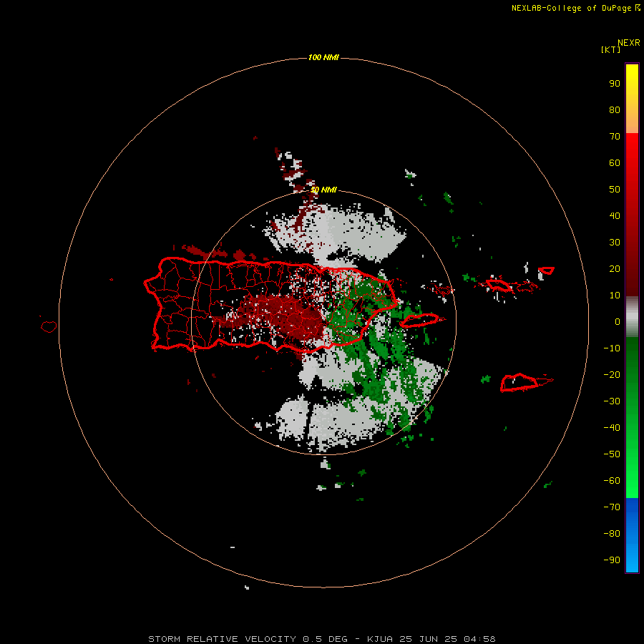
Task: Click the 40 value on the velocity scale
Action: [615, 216]
